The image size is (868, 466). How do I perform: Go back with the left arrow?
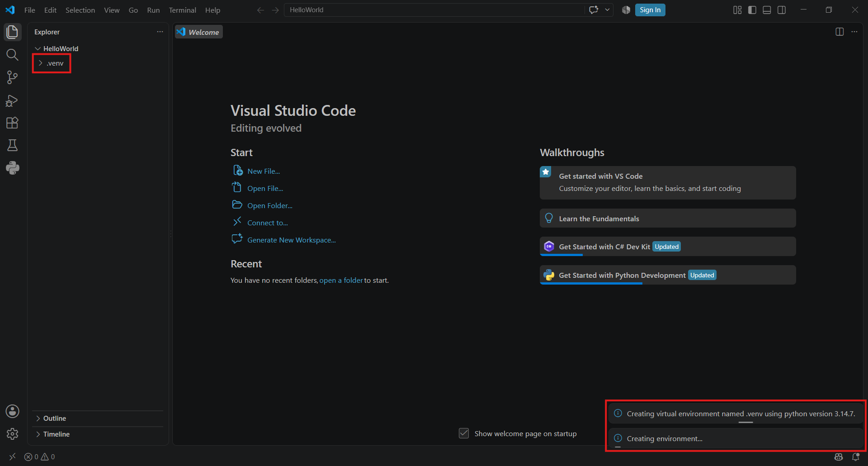pyautogui.click(x=260, y=10)
